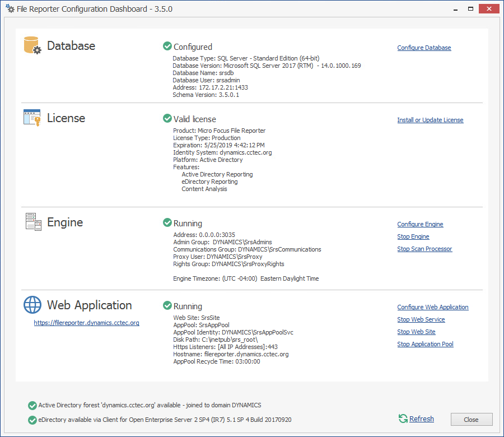Click the green Refresh arrows icon
Screen dimensions: 504x437
point(403,419)
